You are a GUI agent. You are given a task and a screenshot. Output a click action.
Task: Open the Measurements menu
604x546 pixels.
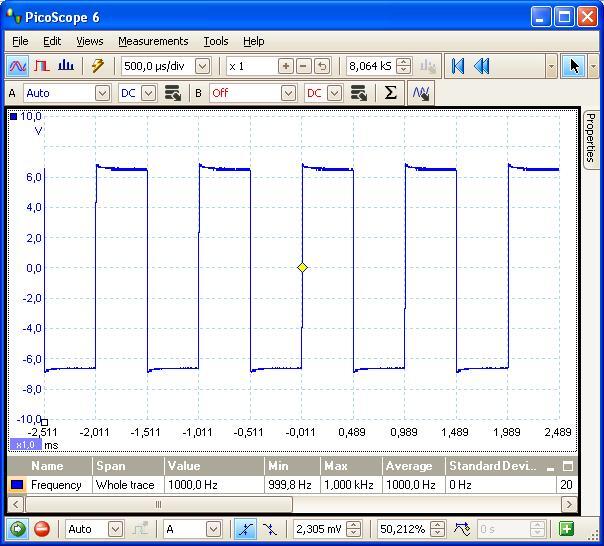153,41
